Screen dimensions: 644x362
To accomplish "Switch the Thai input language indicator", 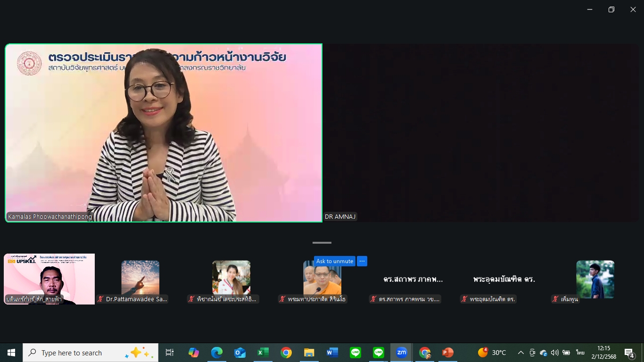I will 579,353.
